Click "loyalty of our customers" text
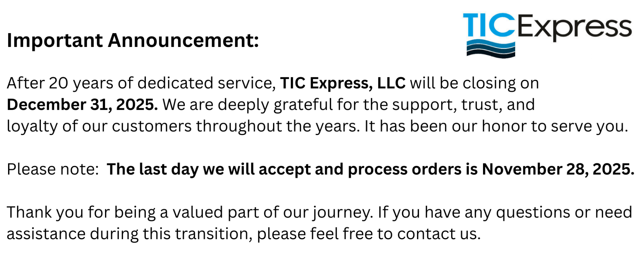Viewport: 644px width, 270px height. (99, 126)
